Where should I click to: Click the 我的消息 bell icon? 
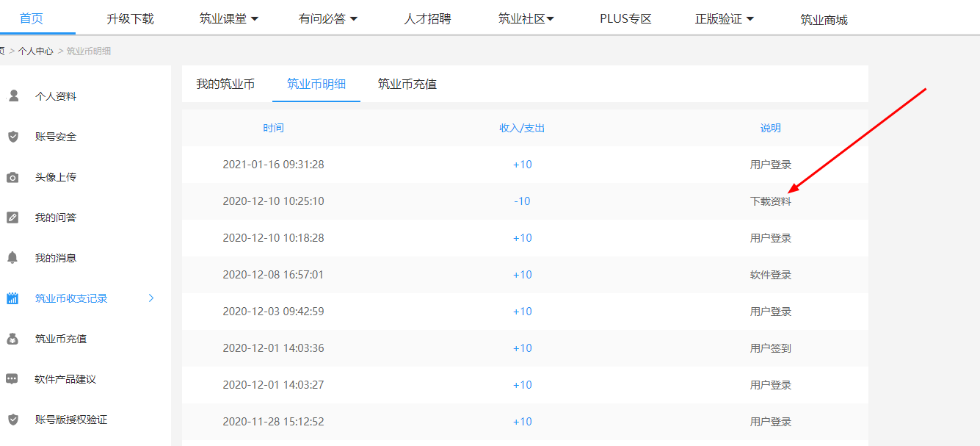[12, 258]
